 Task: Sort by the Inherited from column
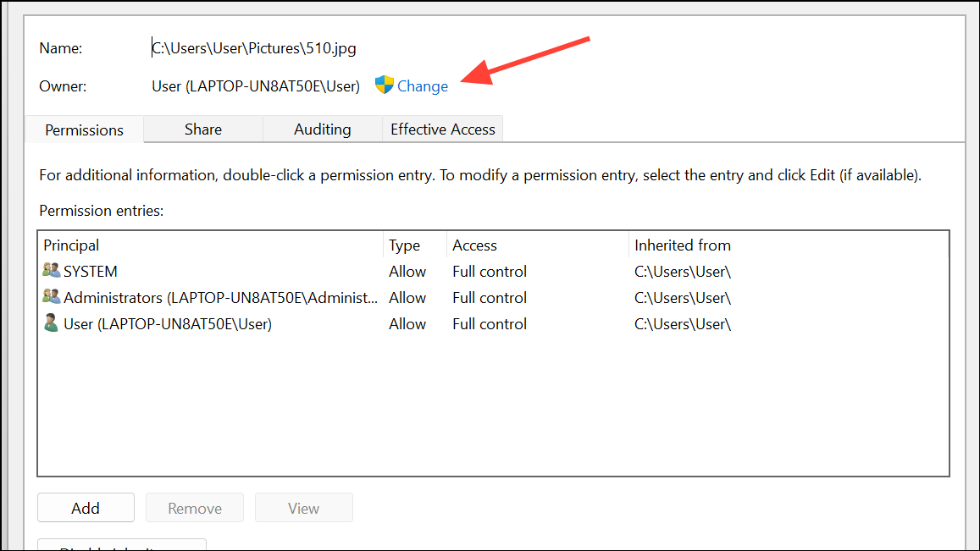coord(683,245)
